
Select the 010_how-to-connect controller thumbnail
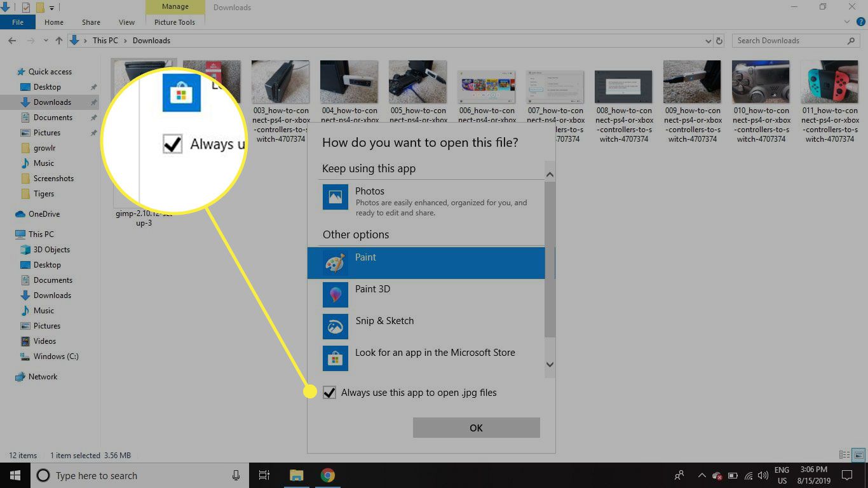tap(761, 82)
